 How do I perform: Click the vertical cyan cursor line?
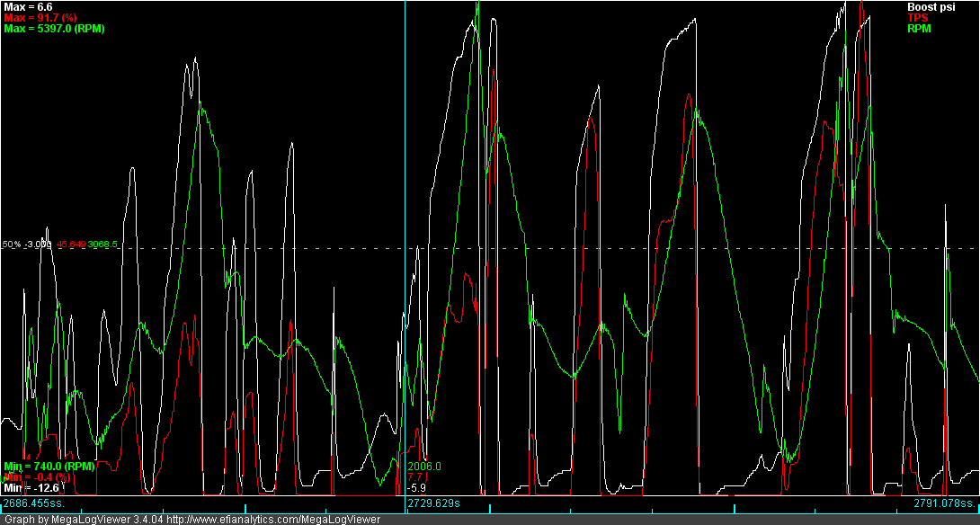pyautogui.click(x=405, y=135)
